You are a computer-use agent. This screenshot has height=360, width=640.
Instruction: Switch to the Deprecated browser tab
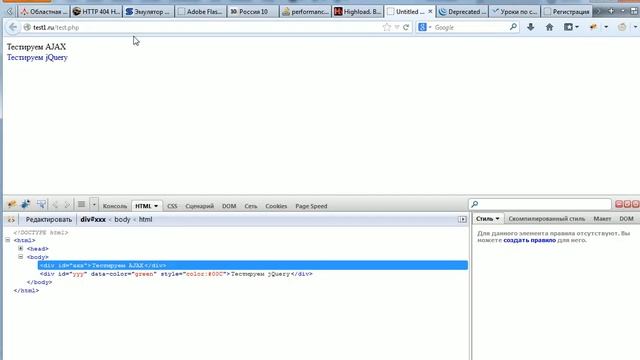(462, 12)
